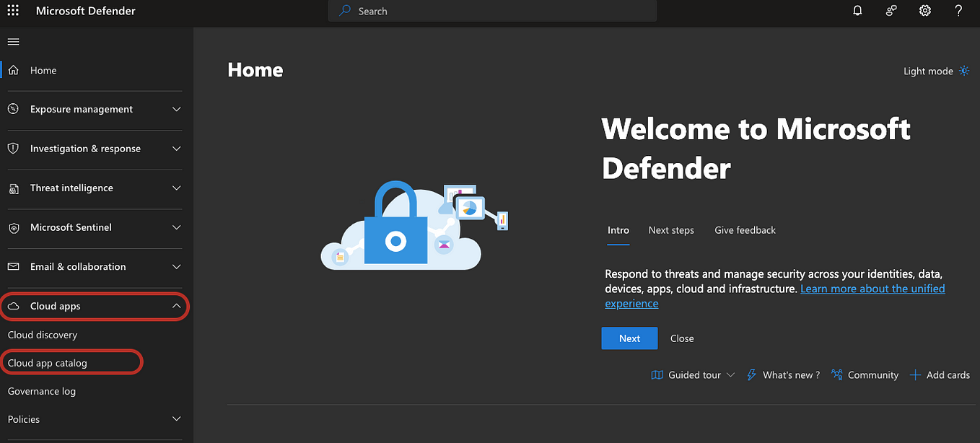Screen dimensions: 980x443
Task: Open the Governance log
Action: click(42, 391)
